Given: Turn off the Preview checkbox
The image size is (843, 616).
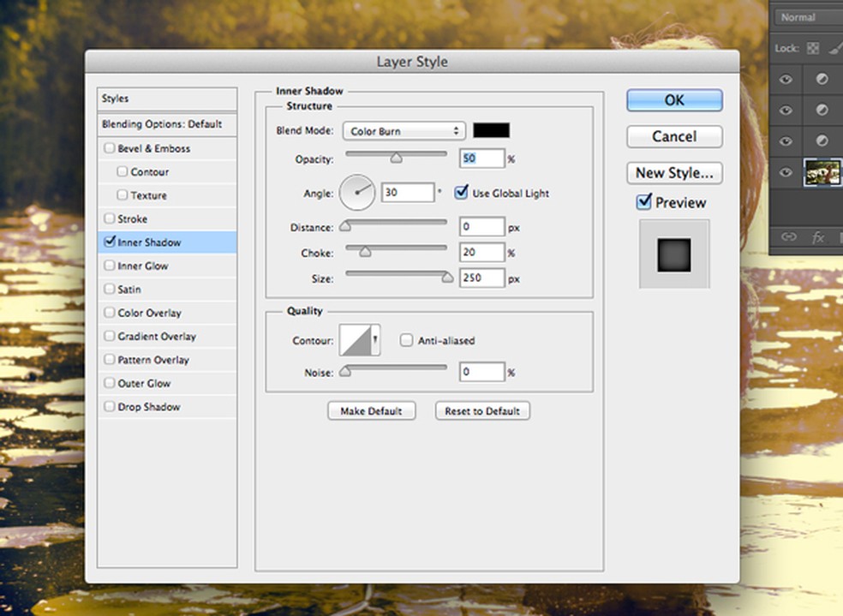Looking at the screenshot, I should coord(644,202).
